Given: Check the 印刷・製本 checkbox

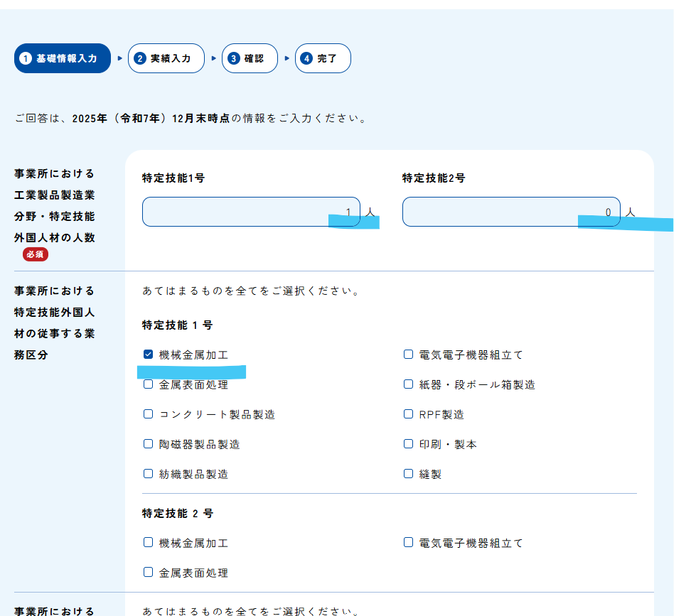Looking at the screenshot, I should click(408, 443).
